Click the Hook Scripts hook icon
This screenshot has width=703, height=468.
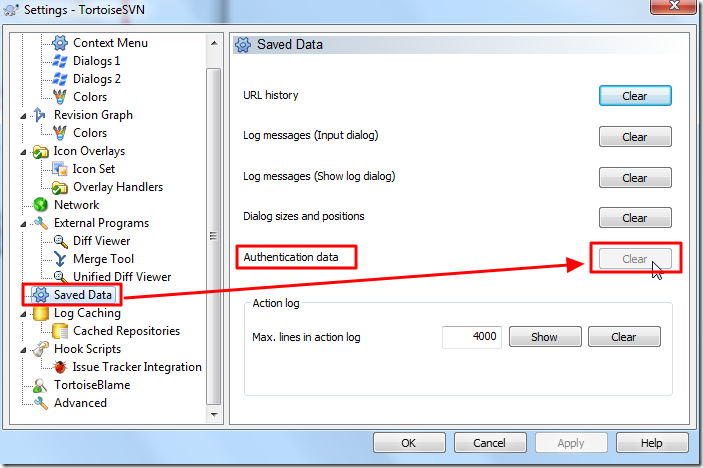(40, 349)
